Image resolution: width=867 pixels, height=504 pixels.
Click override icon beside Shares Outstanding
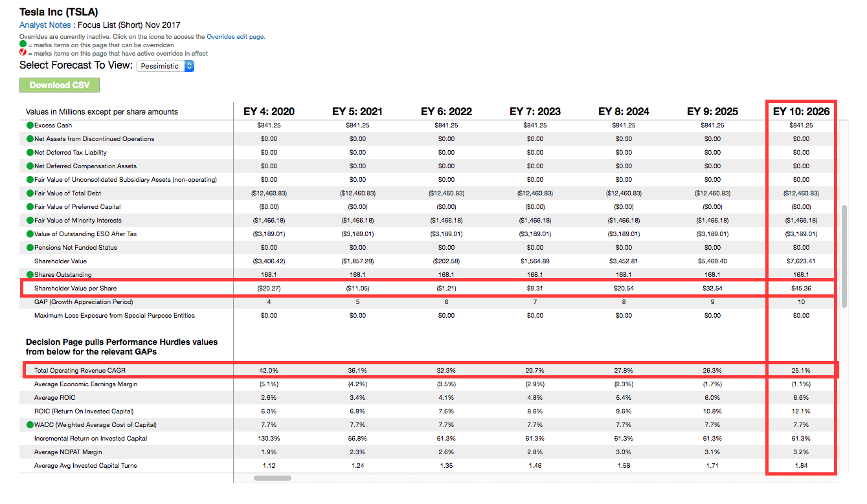[x=30, y=275]
